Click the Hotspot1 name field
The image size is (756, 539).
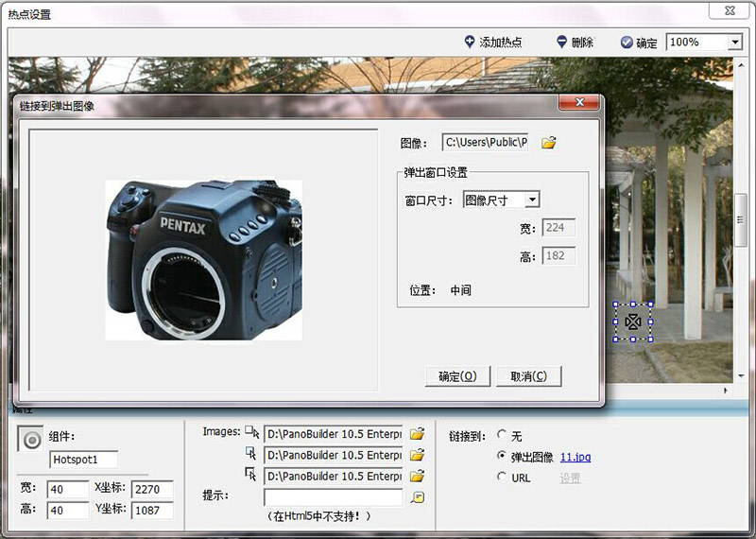coord(84,460)
